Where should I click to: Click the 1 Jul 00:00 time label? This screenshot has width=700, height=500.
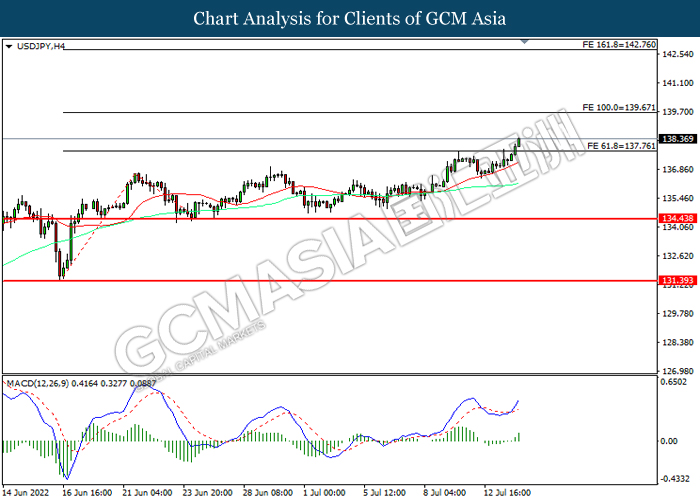pos(324,493)
